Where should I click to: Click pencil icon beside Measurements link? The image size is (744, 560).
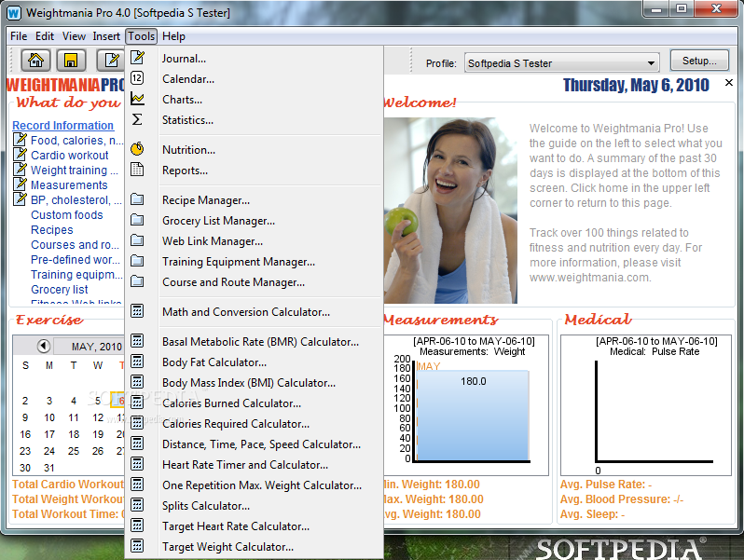[x=20, y=184]
